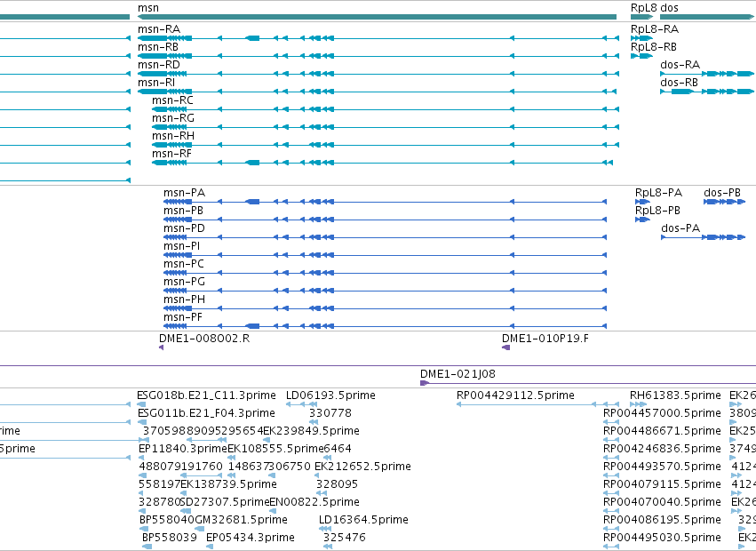756x551 pixels.
Task: Click EST ESG011b.E21_F04.3prime
Action: (x=206, y=413)
